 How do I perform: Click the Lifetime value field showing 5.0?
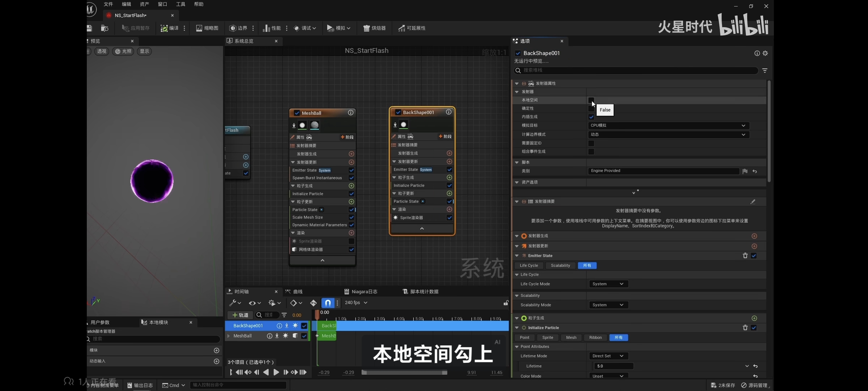614,366
